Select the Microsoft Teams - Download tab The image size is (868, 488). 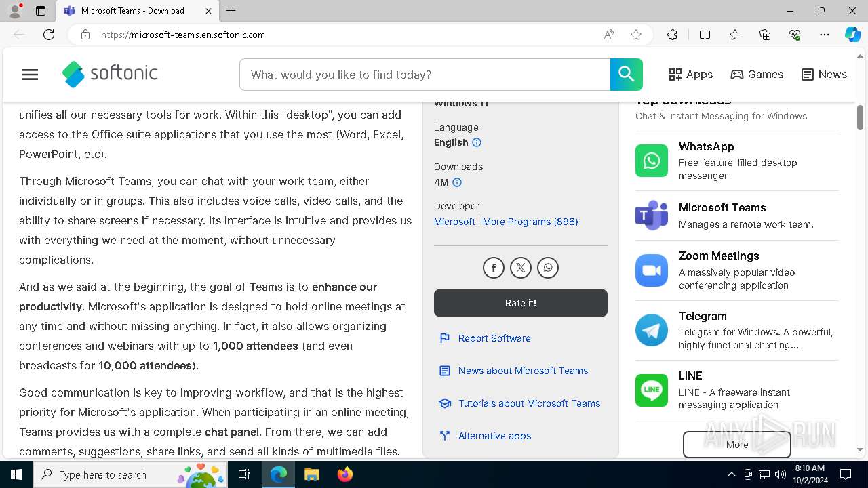coord(138,11)
